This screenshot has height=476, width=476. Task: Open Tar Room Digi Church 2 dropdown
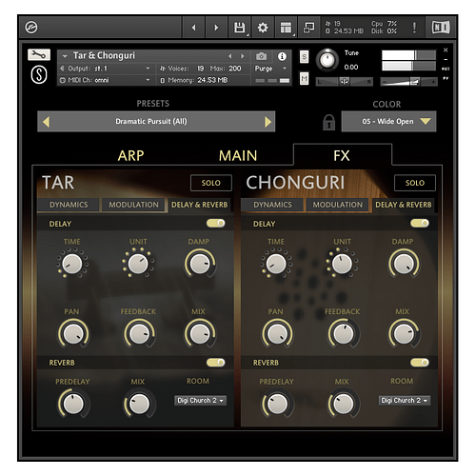tap(200, 401)
